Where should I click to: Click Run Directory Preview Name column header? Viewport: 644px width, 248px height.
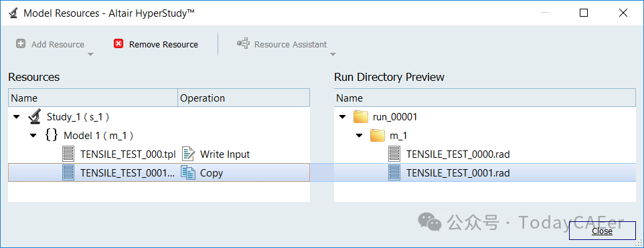tap(485, 98)
